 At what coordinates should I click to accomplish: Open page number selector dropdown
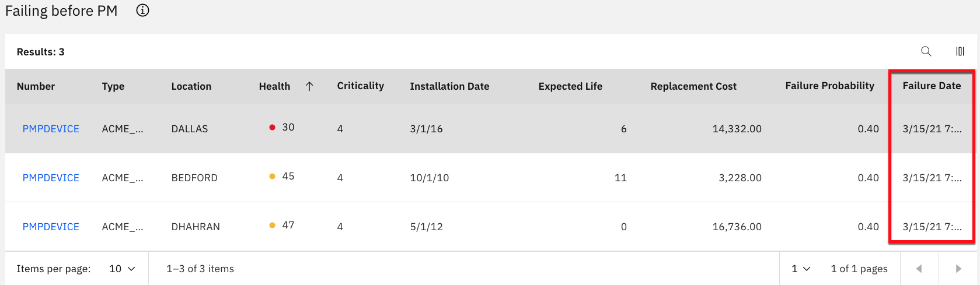point(801,269)
